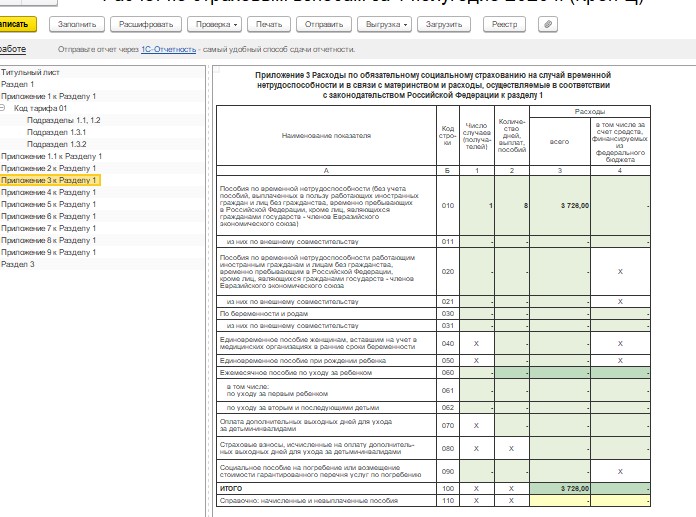Click the ИТОГО row label
The image size is (696, 517).
point(231,488)
